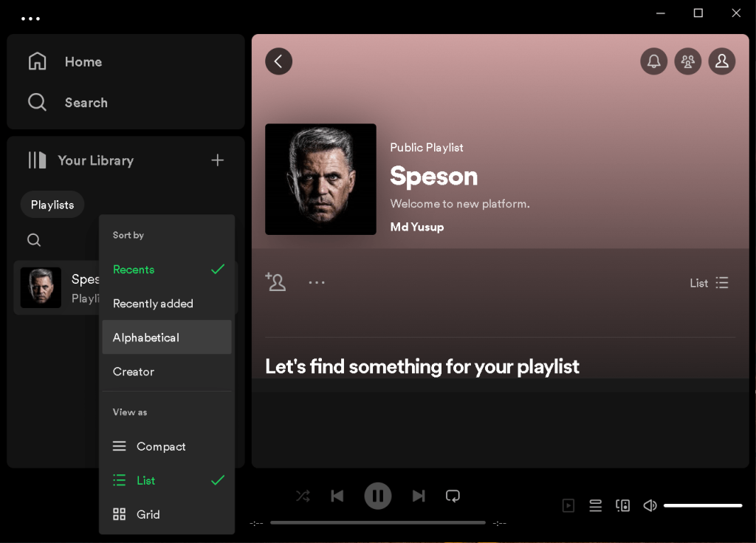Navigate back with the back arrow

point(278,61)
